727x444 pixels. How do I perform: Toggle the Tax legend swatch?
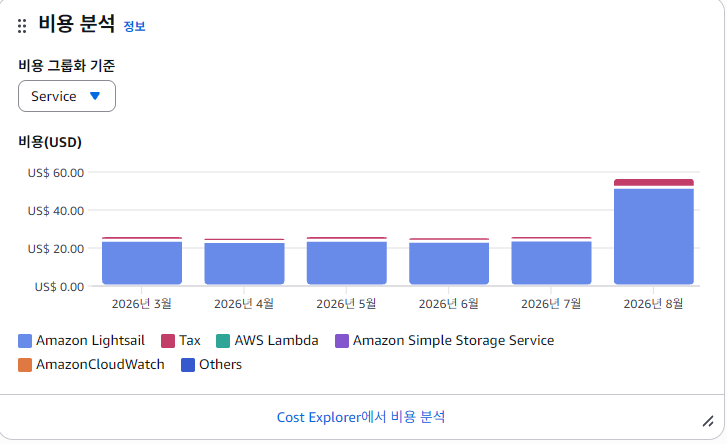click(168, 341)
